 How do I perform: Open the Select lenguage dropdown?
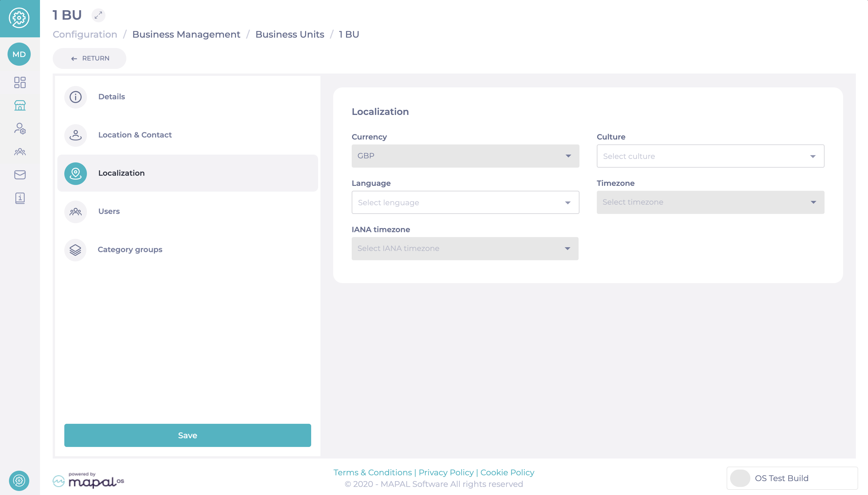[465, 202]
